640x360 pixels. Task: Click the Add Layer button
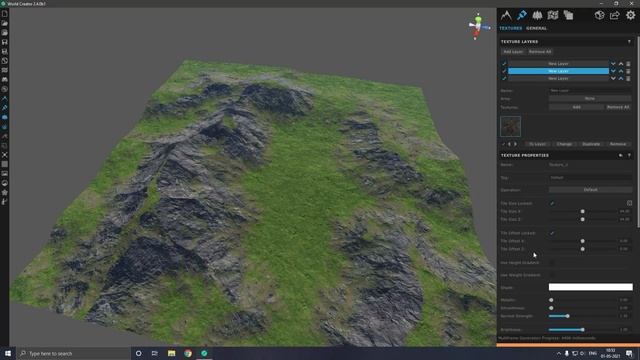tap(513, 52)
